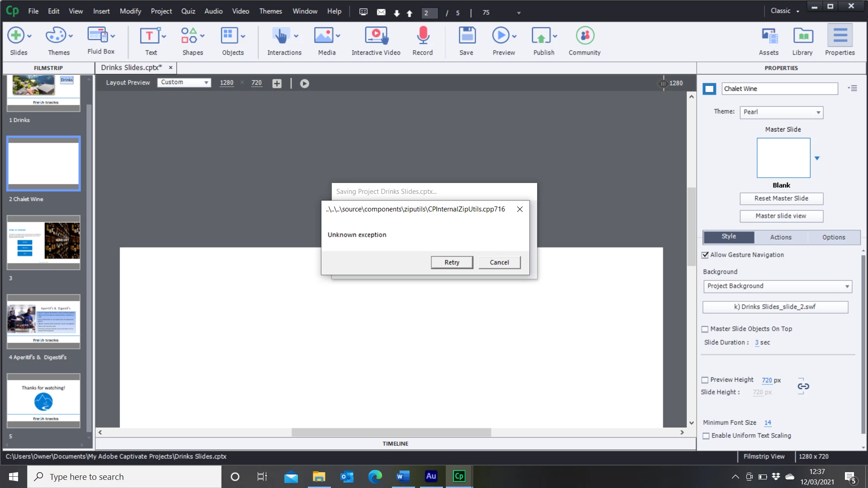Open the Assets panel icon
Screen dimensions: 868x488
point(769,36)
